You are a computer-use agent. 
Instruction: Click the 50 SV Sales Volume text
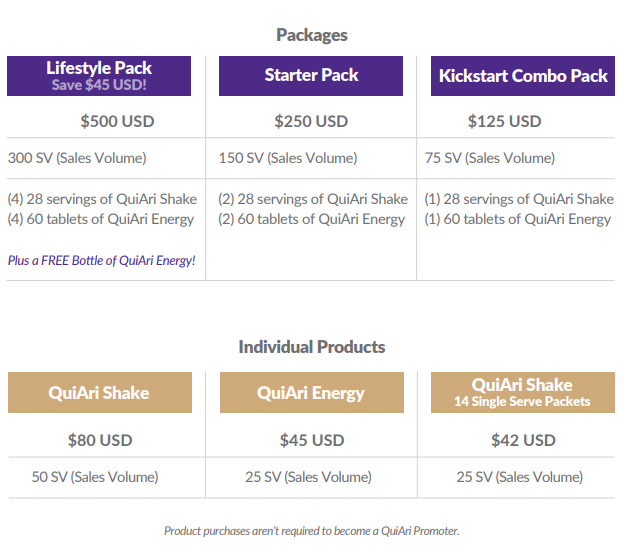pyautogui.click(x=95, y=477)
